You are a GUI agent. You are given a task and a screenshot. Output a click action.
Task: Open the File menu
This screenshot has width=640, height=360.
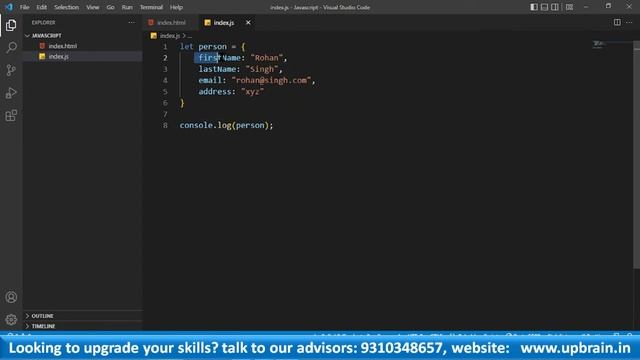click(24, 7)
